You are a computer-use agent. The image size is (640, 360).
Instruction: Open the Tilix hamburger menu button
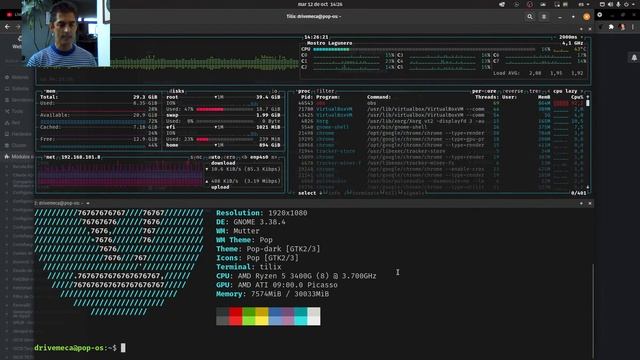[544, 17]
